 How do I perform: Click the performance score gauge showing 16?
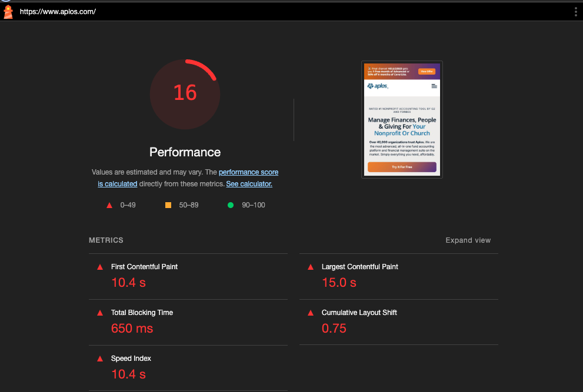pos(185,95)
